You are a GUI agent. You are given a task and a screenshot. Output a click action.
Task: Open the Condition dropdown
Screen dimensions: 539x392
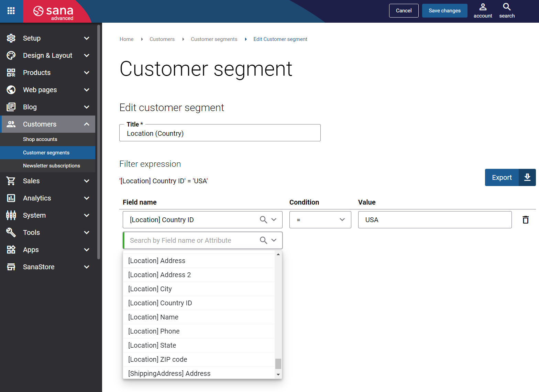pyautogui.click(x=320, y=220)
